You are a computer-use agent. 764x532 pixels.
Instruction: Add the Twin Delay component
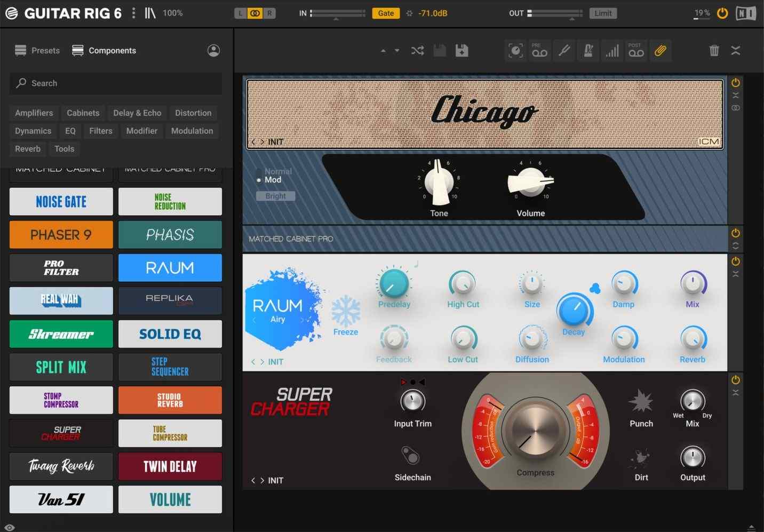point(170,466)
